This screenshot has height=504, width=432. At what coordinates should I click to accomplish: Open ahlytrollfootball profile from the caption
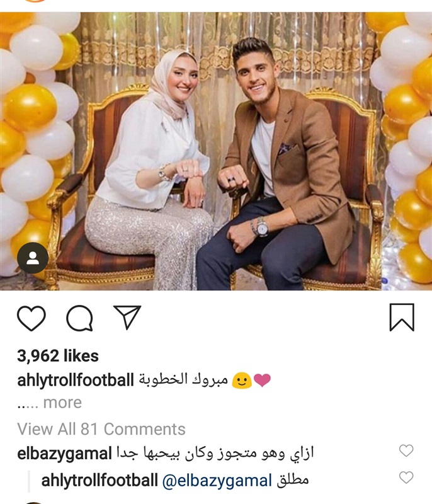pyautogui.click(x=76, y=380)
